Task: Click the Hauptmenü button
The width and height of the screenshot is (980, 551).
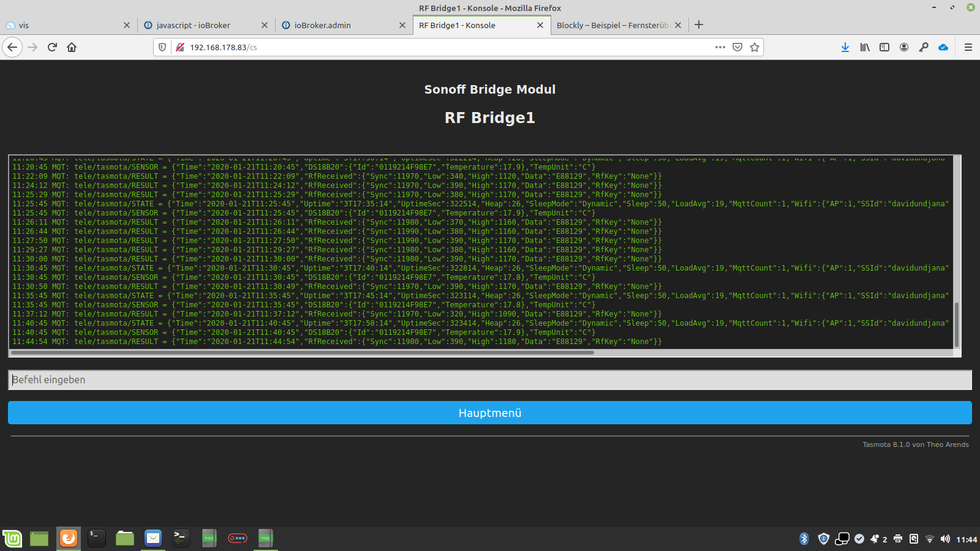Action: tap(490, 413)
